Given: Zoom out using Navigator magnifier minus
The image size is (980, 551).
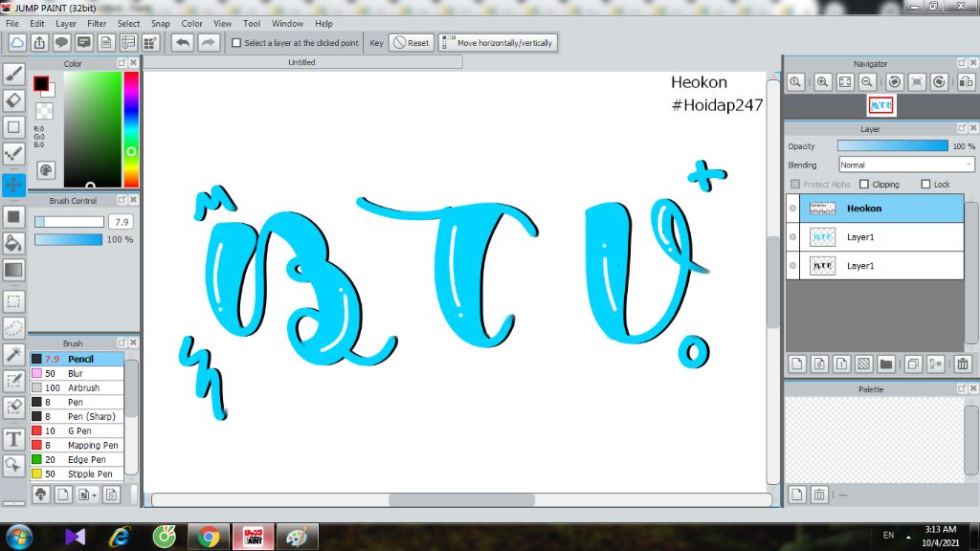Looking at the screenshot, I should click(867, 82).
